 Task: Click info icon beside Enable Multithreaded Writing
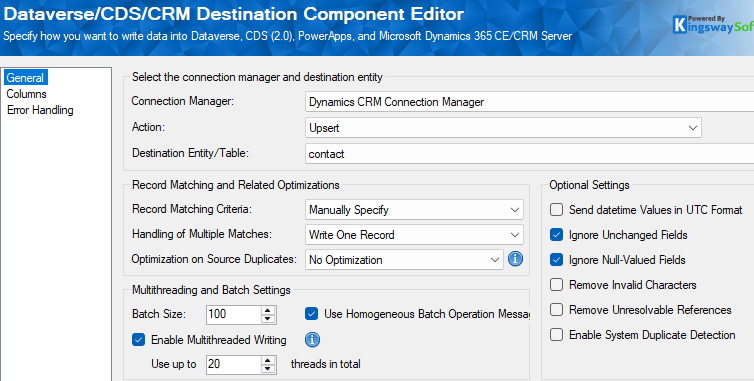point(313,340)
